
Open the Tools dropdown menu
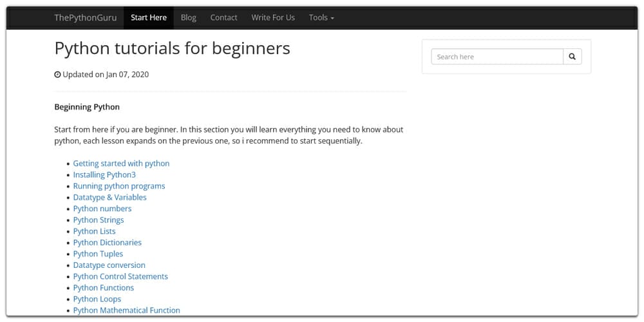[x=321, y=17]
